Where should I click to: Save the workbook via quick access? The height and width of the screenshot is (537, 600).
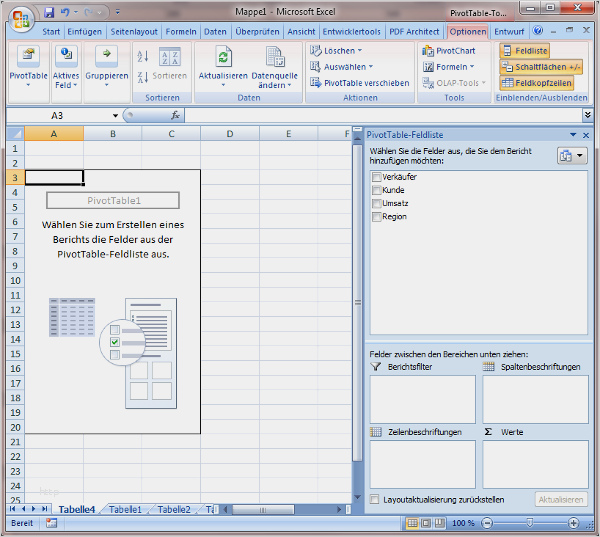click(x=49, y=13)
